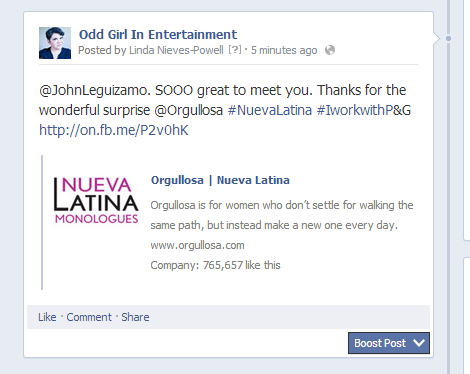Click the Company: 765,657 like this text

[215, 265]
